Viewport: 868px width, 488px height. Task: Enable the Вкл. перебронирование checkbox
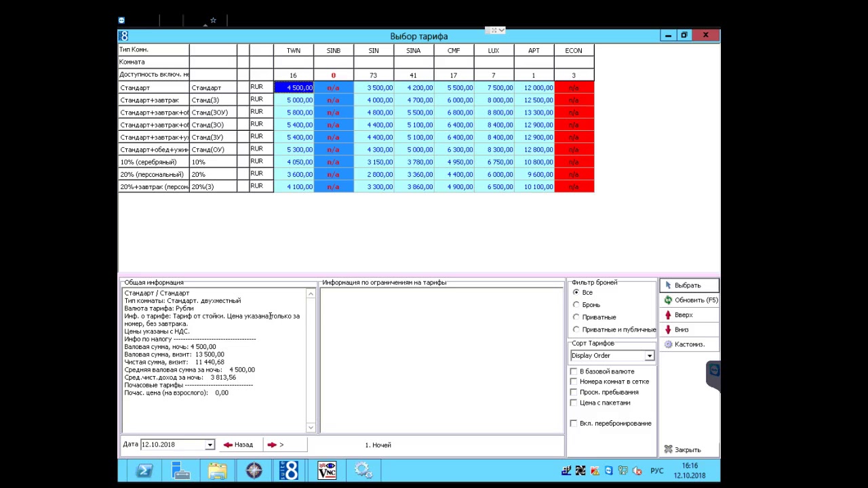574,423
